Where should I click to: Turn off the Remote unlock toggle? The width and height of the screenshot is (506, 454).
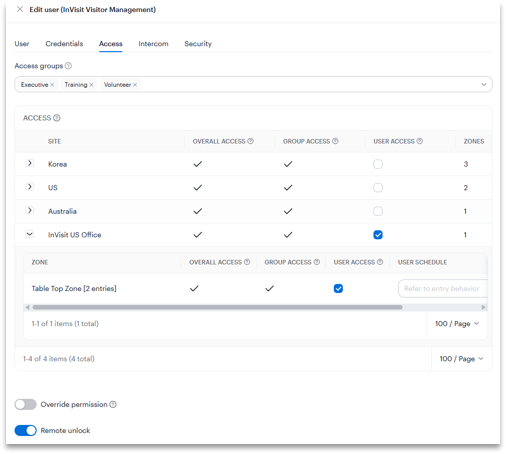pyautogui.click(x=25, y=430)
